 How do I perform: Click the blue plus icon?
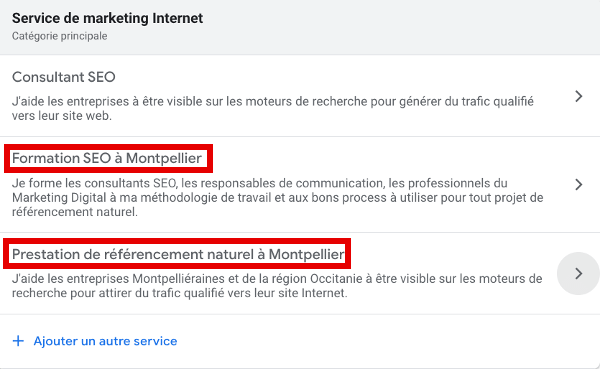18,341
